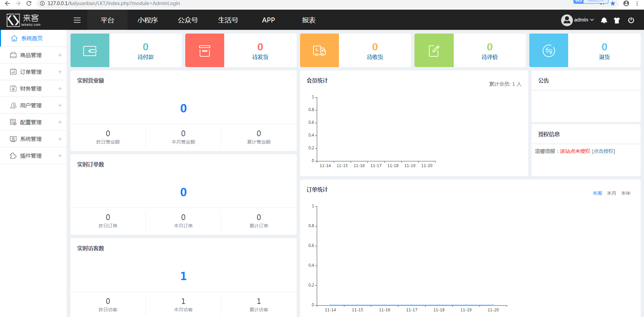Viewport: 644px width, 317px height.
Task: Open the green edit 待评价 tile icon
Action: click(434, 51)
